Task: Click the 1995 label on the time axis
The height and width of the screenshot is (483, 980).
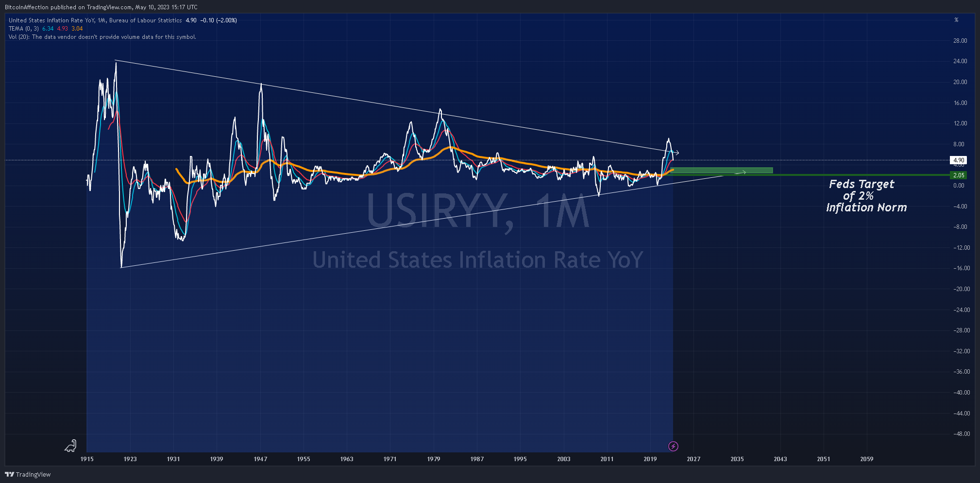Action: [520, 459]
